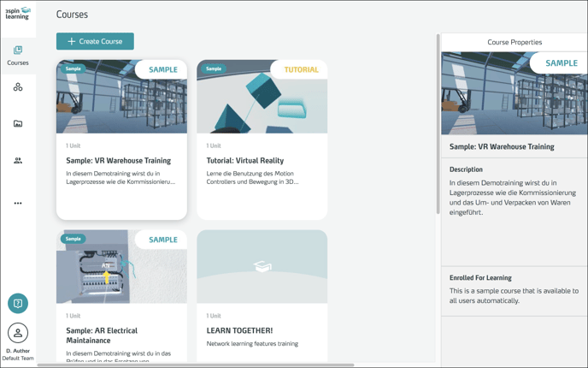Open the D. Author profile avatar
Image resolution: width=588 pixels, height=368 pixels.
click(x=18, y=333)
